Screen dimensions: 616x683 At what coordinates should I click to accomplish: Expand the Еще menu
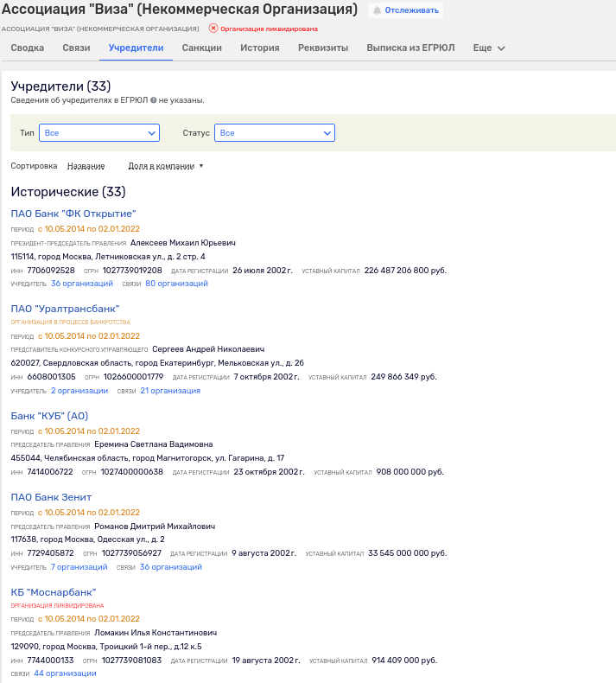pos(489,48)
